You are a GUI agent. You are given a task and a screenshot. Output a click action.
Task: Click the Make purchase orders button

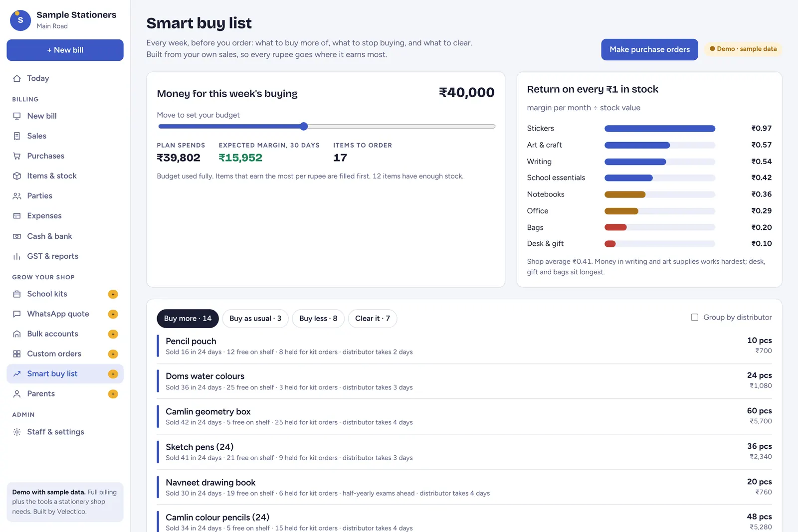649,49
